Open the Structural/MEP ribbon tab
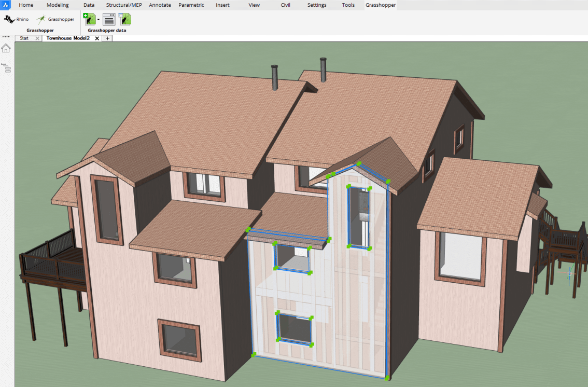 pyautogui.click(x=124, y=5)
